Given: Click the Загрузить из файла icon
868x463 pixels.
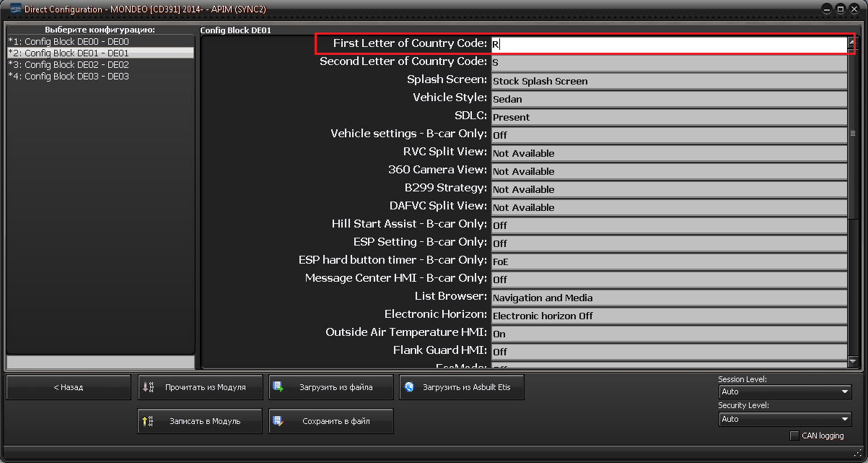Looking at the screenshot, I should 279,387.
